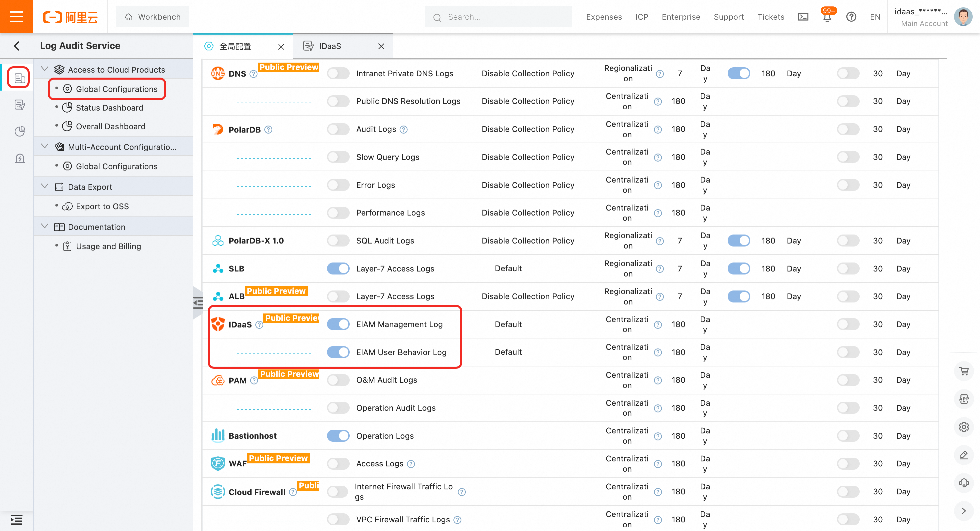The height and width of the screenshot is (531, 980).
Task: Turn off Bastionhost Operation Logs switch
Action: point(338,436)
